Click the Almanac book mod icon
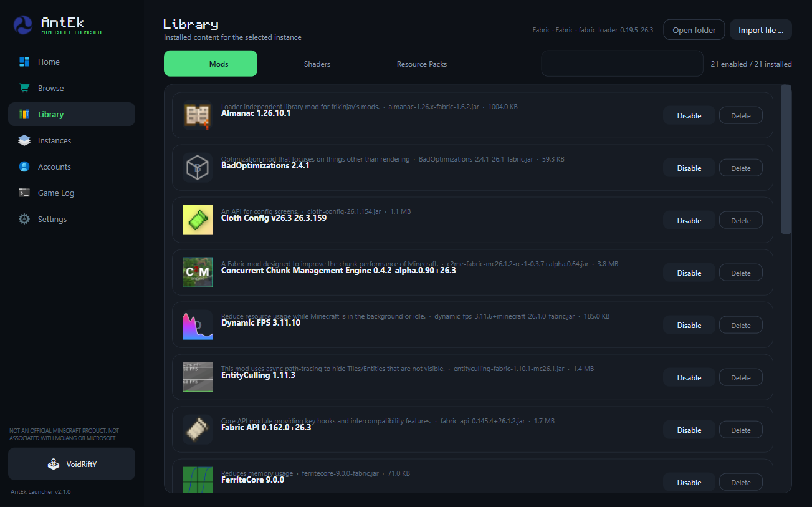 click(x=198, y=115)
